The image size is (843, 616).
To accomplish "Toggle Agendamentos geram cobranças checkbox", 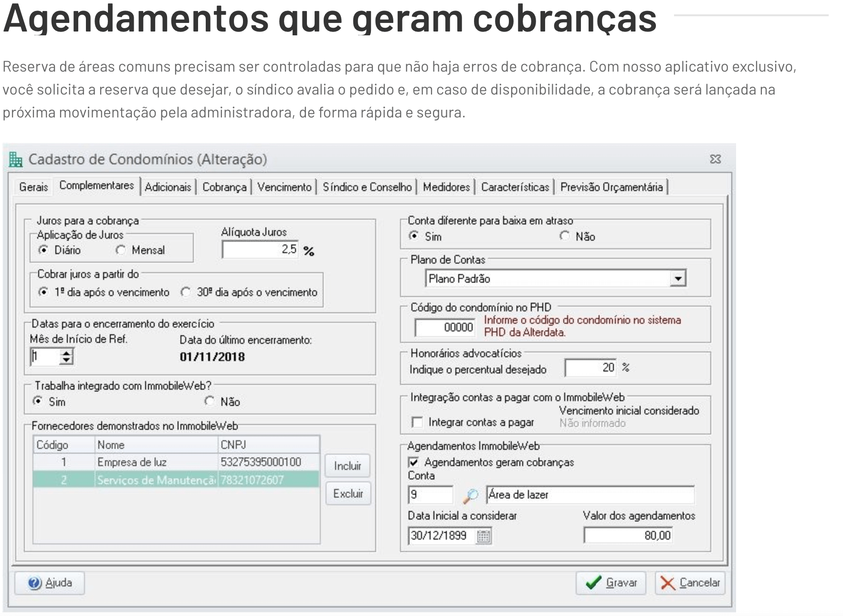I will [413, 462].
